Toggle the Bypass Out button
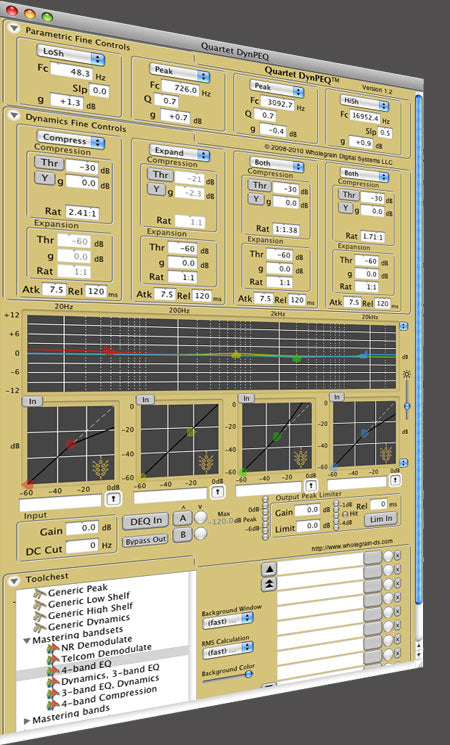Image resolution: width=450 pixels, height=745 pixels. [145, 541]
